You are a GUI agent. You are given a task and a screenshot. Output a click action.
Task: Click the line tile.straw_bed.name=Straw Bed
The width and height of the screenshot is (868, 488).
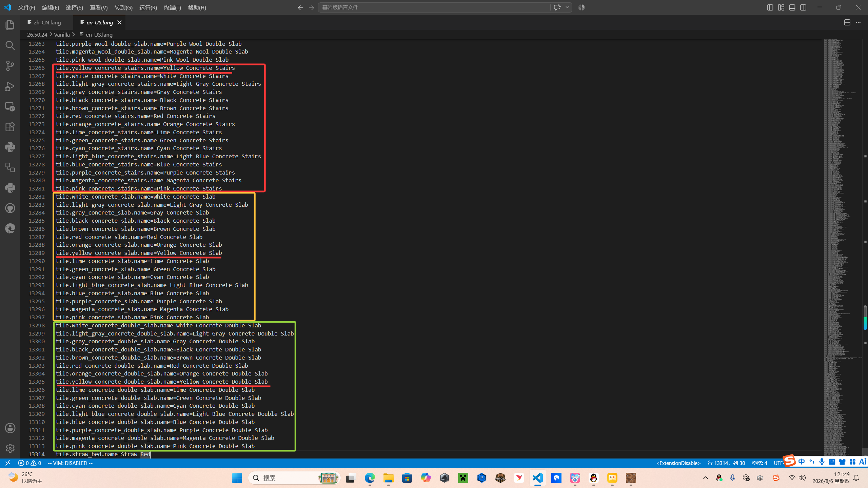[x=103, y=454]
